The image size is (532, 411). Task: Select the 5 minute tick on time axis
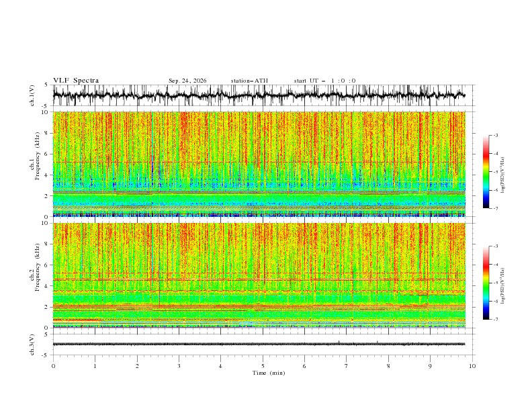263,366
